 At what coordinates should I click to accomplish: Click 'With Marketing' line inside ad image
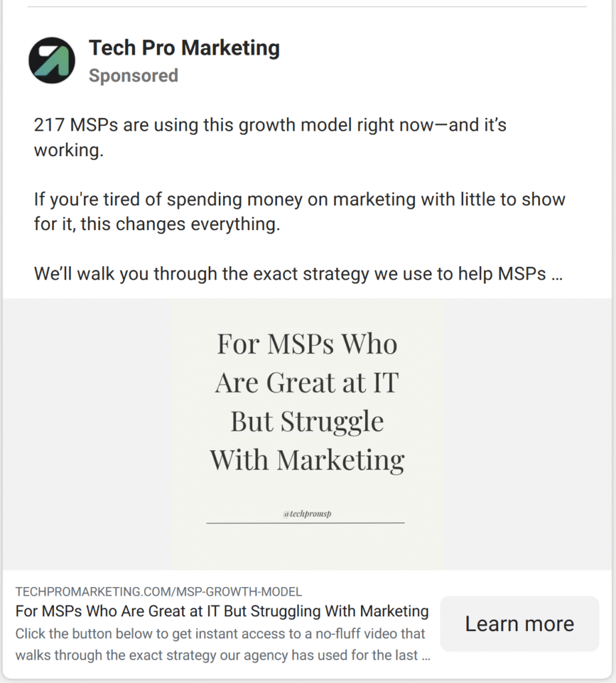click(x=307, y=460)
